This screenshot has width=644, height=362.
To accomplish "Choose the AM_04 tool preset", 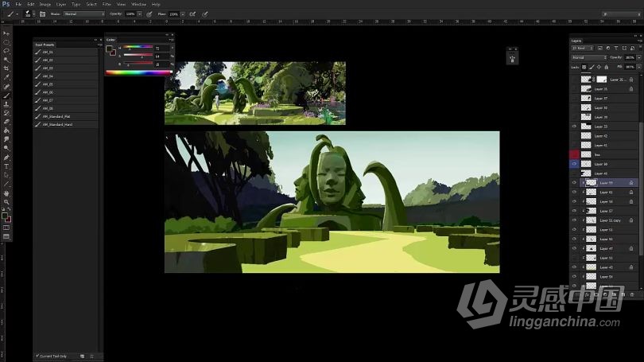I will click(x=66, y=76).
